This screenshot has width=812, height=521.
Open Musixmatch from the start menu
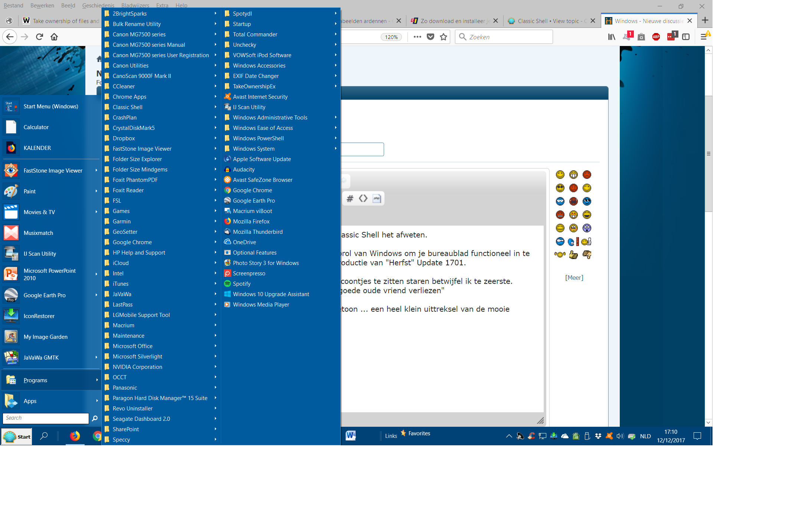point(51,233)
